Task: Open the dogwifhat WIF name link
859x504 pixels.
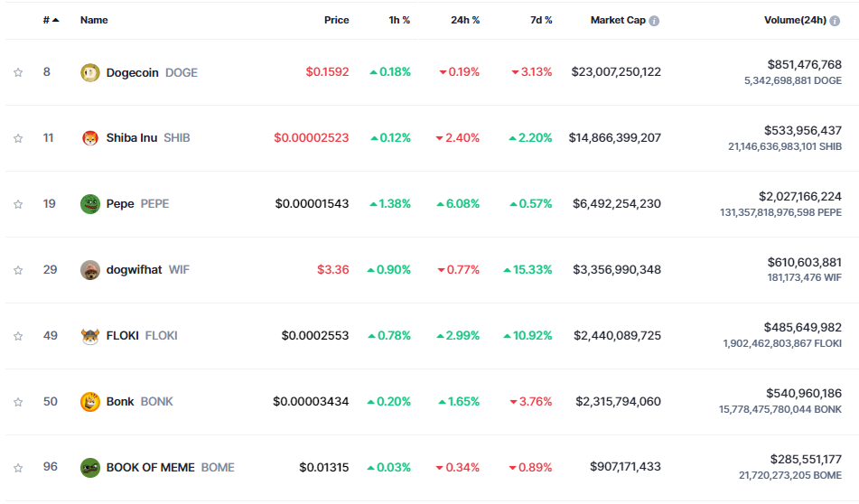Action: coord(134,270)
